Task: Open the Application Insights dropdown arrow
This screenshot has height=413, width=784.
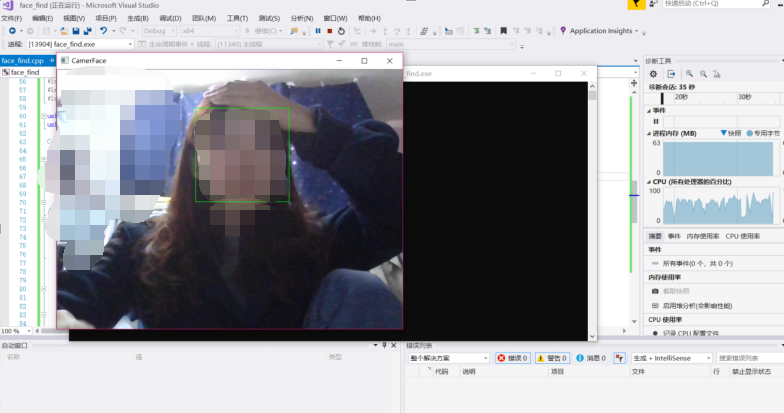Action: 636,31
